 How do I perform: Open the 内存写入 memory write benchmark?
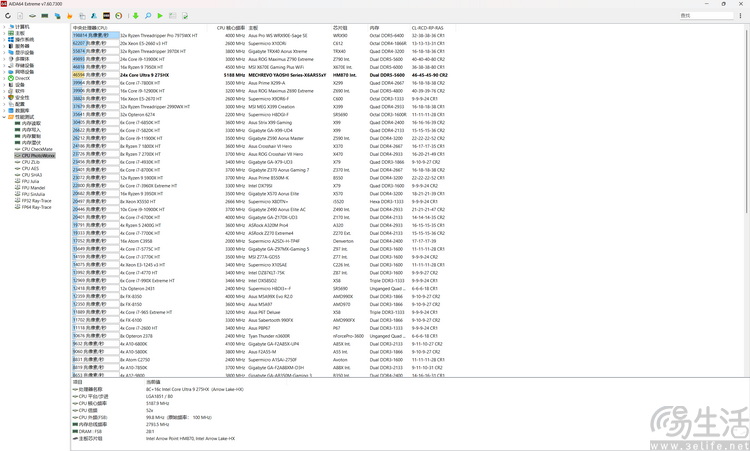point(31,130)
